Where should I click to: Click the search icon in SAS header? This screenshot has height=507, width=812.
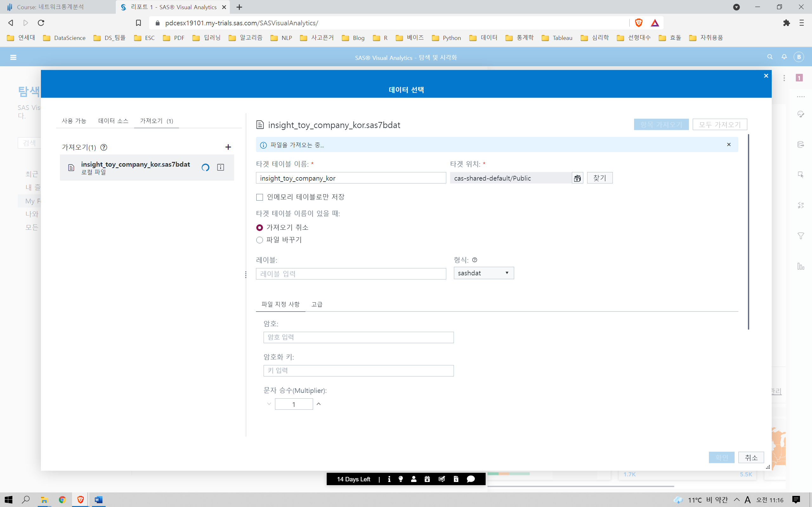pyautogui.click(x=770, y=57)
